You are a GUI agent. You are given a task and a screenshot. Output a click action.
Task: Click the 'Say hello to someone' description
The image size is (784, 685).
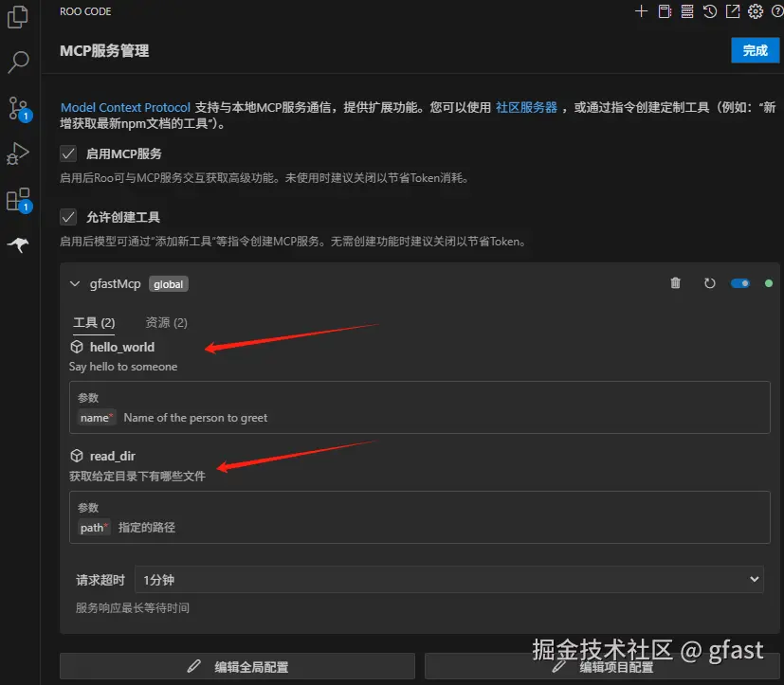[123, 367]
